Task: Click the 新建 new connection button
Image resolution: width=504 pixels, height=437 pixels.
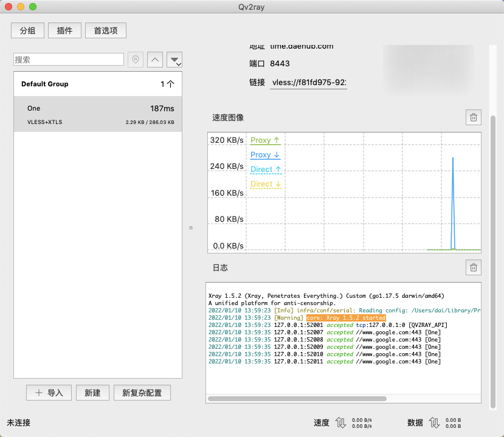Action: [x=92, y=393]
